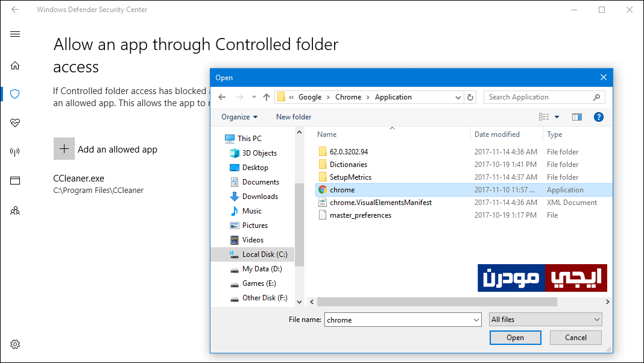Expand hidden path chevrons in address bar
The image size is (644, 363).
[x=291, y=97]
